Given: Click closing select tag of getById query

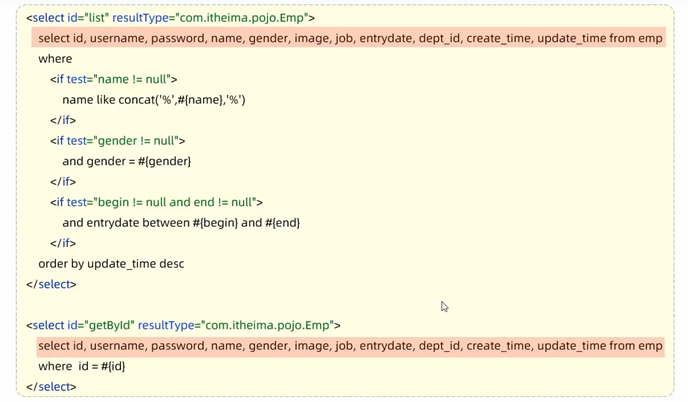Looking at the screenshot, I should pos(51,386).
